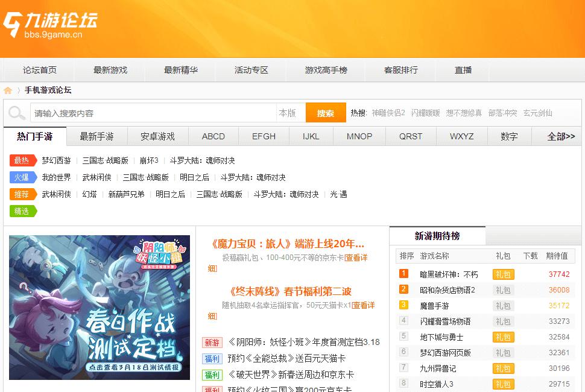Switch to 安卓游戏 tab
Screen dimensions: 585x392
tap(158, 136)
